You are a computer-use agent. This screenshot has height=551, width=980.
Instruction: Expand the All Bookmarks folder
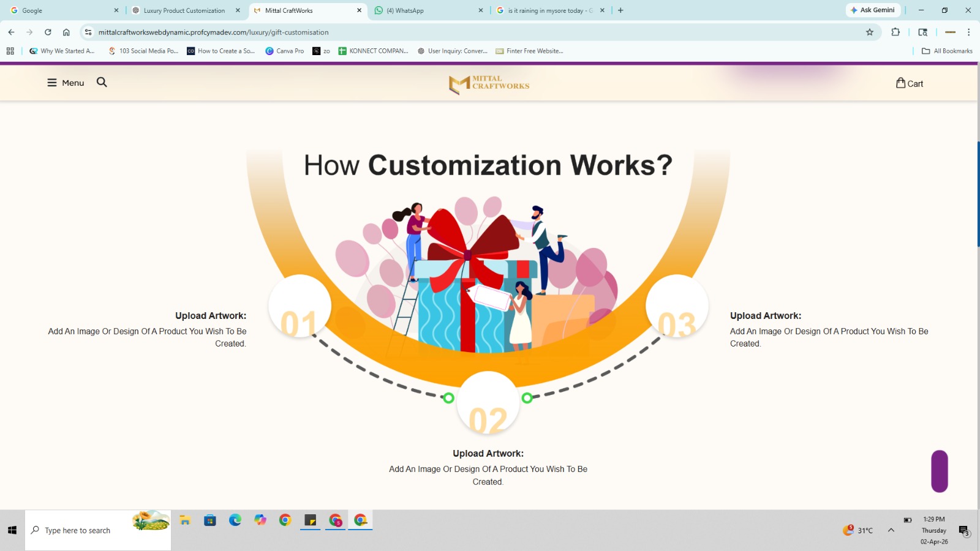[947, 51]
